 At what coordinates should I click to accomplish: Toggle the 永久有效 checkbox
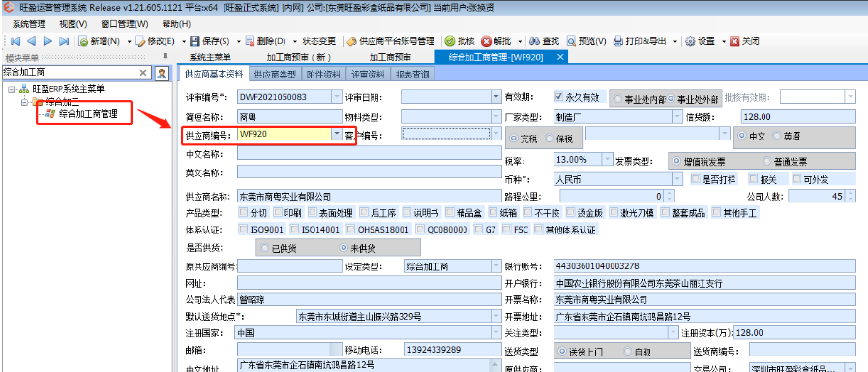558,97
